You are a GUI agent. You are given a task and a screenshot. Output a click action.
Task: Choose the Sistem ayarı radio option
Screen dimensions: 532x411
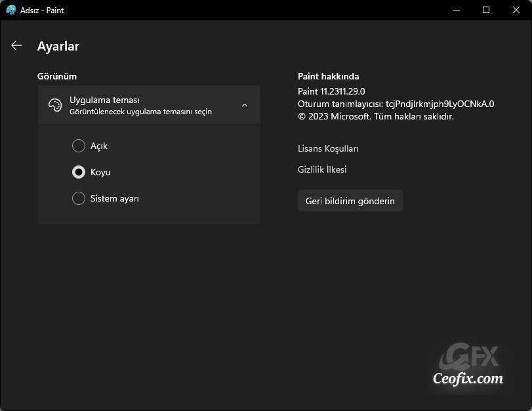(x=78, y=198)
